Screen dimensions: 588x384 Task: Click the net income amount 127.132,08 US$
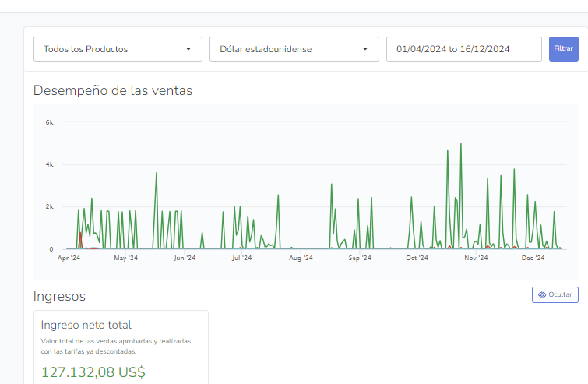93,372
